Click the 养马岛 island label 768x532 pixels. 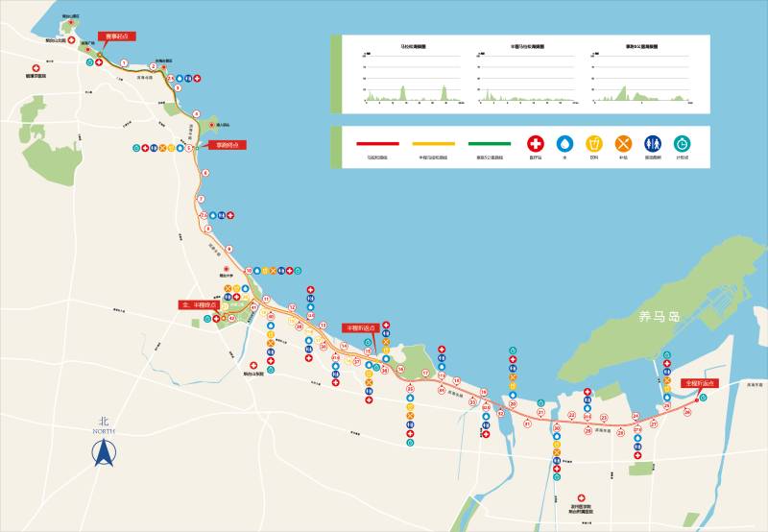coord(660,315)
